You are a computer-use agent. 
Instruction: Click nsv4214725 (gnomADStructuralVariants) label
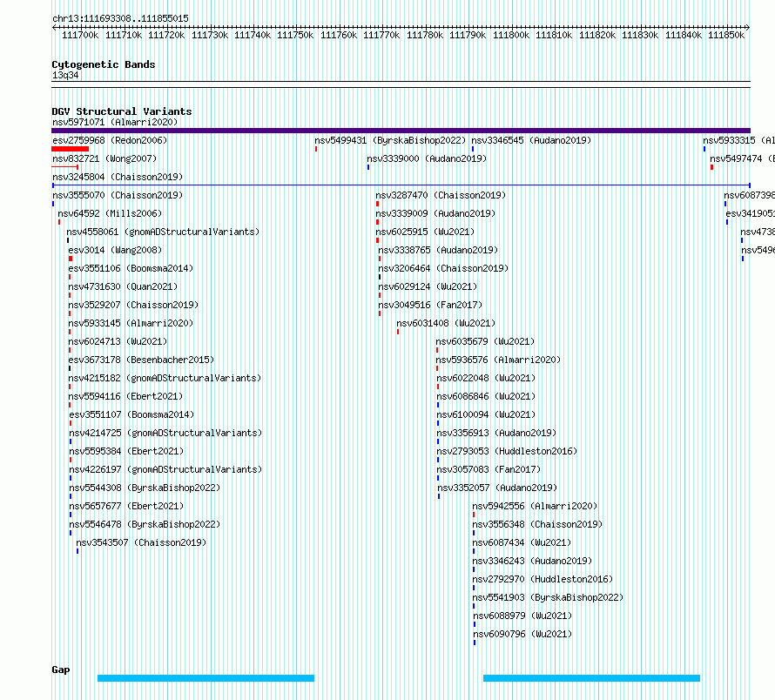pos(165,433)
